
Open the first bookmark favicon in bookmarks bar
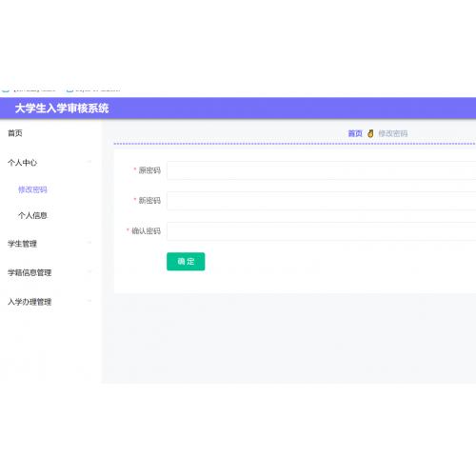tap(6, 90)
